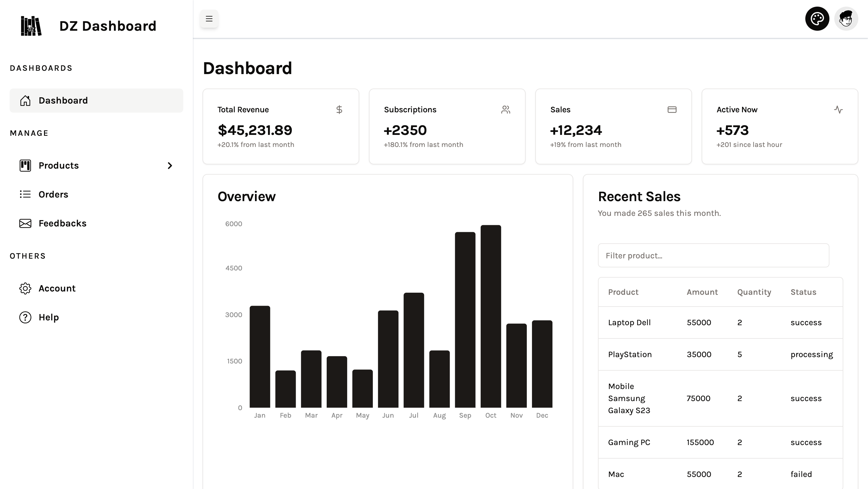Viewport: 868px width, 489px height.
Task: Focus the Filter product input field
Action: pyautogui.click(x=713, y=255)
